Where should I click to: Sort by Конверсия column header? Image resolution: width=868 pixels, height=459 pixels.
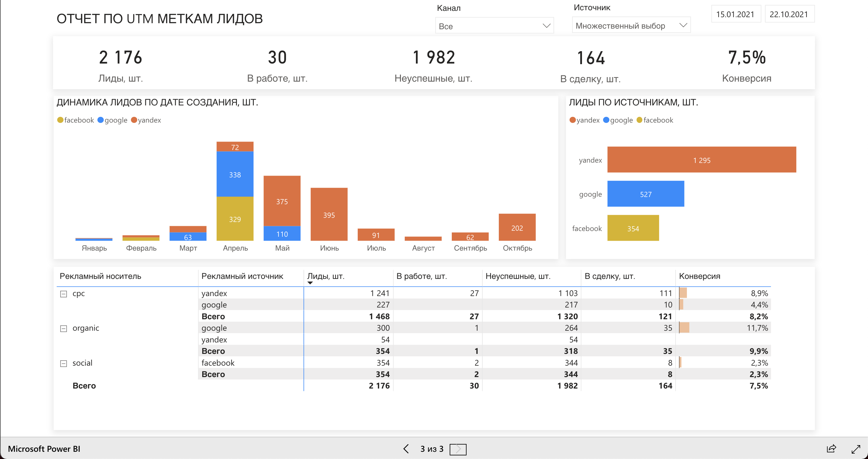pyautogui.click(x=700, y=276)
